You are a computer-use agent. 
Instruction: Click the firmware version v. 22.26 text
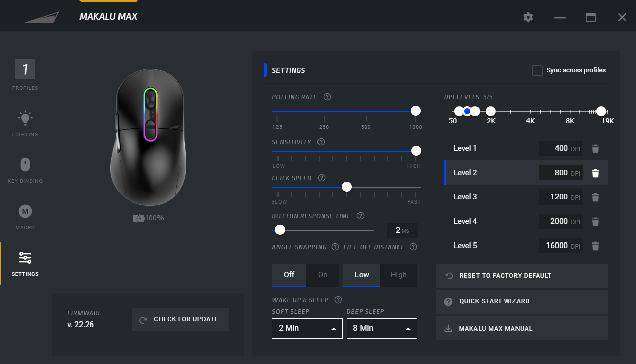(81, 325)
